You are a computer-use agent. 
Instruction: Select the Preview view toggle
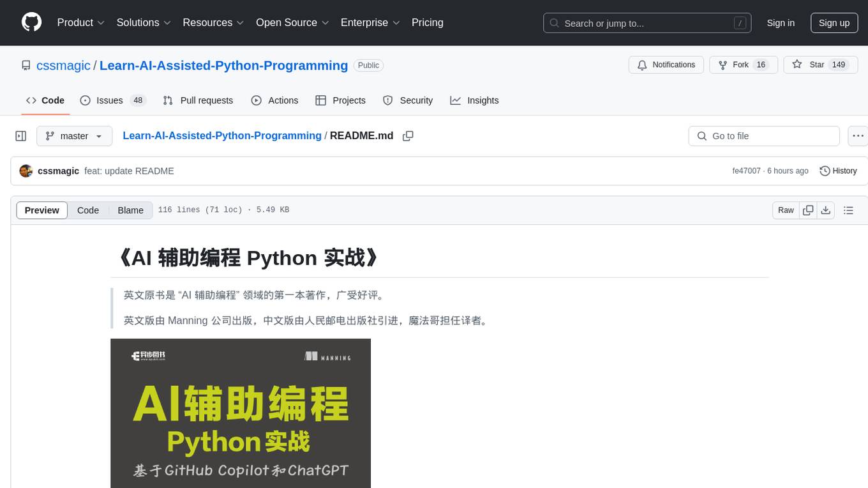[42, 210]
